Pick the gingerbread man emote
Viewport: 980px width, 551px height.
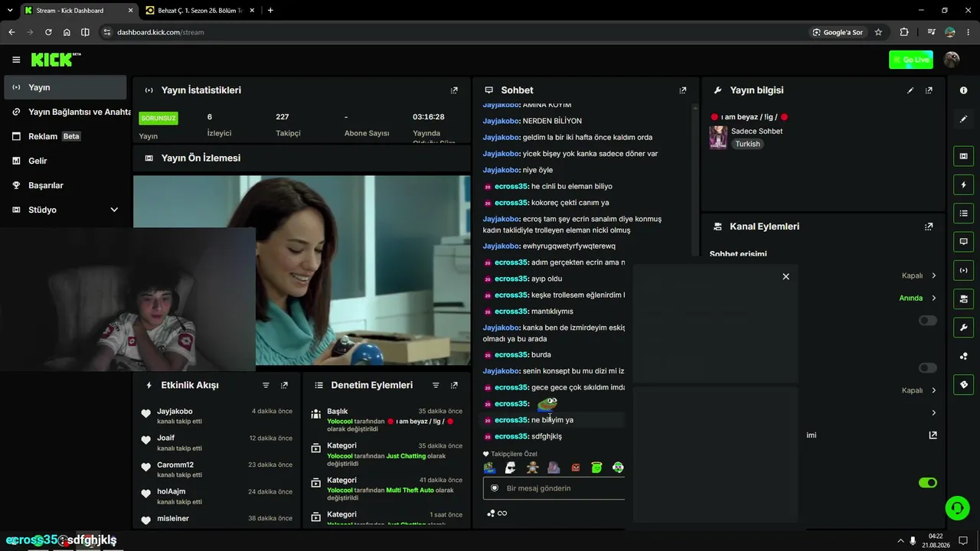tap(532, 468)
